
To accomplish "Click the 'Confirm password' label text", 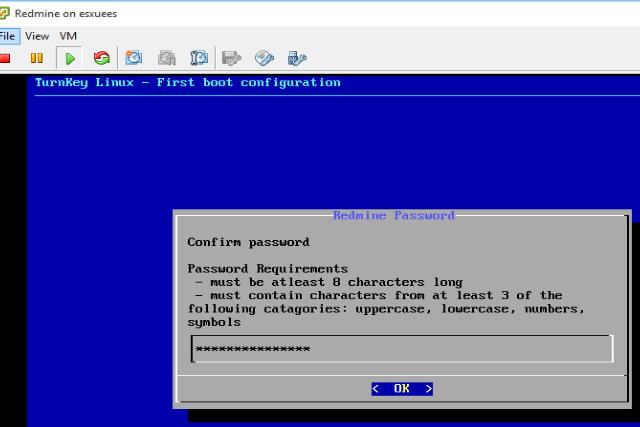I will (x=249, y=242).
